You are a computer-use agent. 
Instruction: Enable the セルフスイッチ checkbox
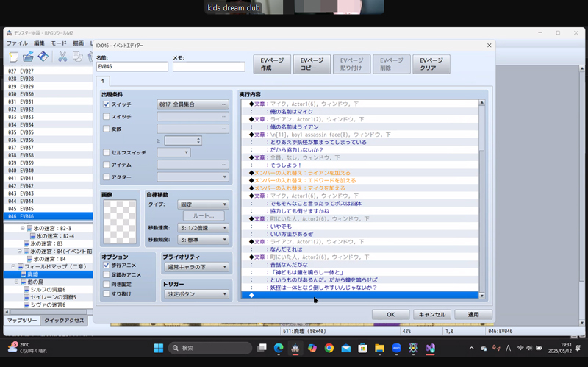click(x=107, y=152)
